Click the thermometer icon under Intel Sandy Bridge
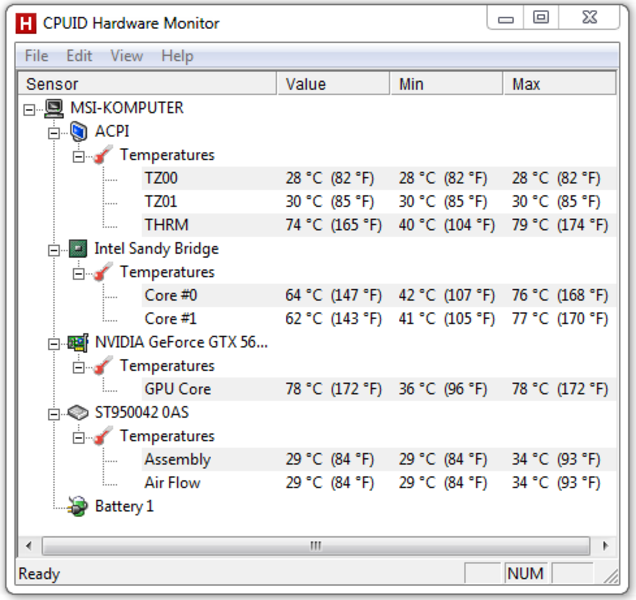The height and width of the screenshot is (600, 636). pyautogui.click(x=103, y=272)
